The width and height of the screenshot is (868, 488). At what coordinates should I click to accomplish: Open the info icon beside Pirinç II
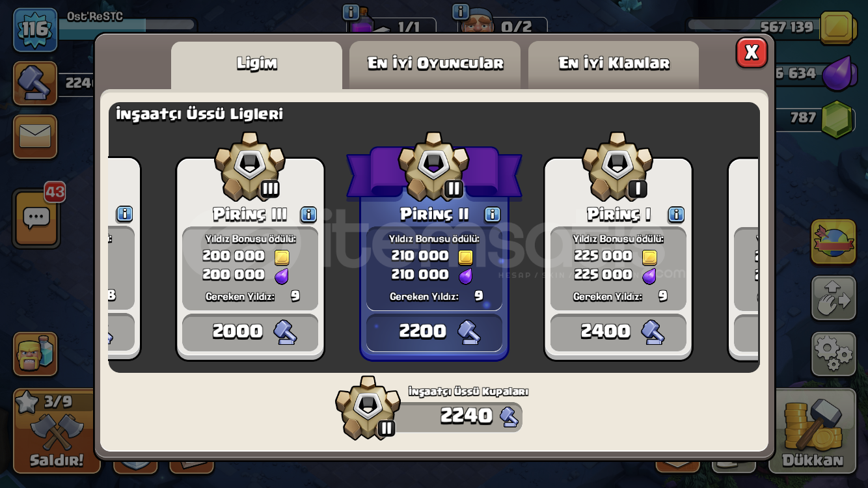(x=493, y=215)
